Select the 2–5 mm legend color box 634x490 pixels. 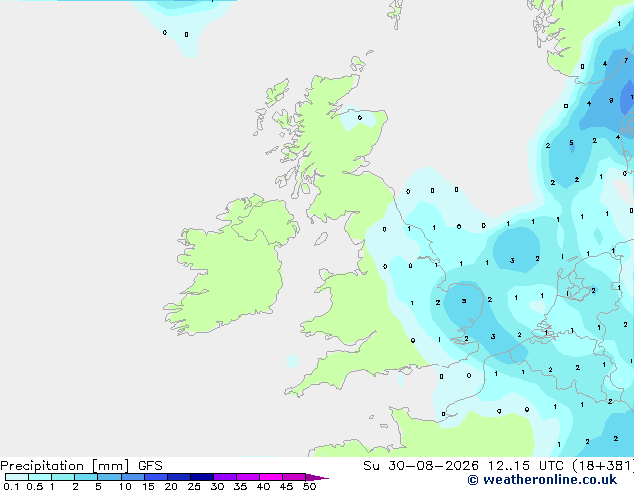tap(86, 477)
